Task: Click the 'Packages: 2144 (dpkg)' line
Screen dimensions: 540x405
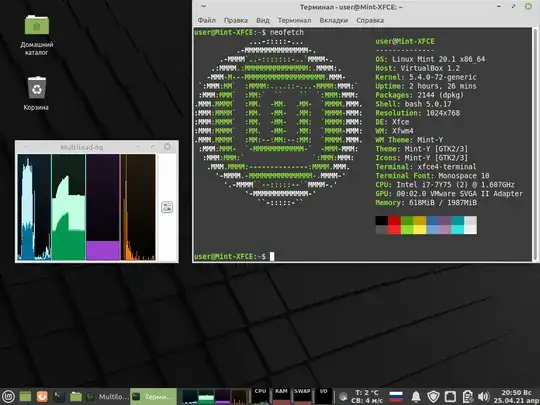Action: 419,95
